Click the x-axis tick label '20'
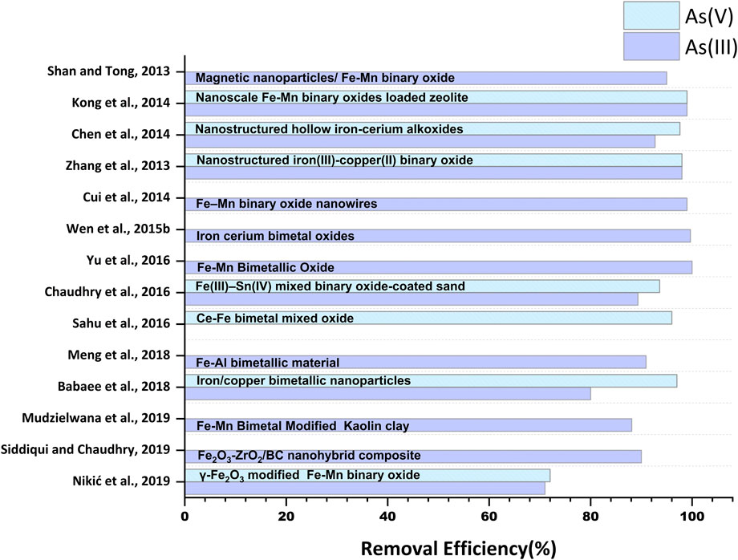Image resolution: width=738 pixels, height=560 pixels. point(286,516)
